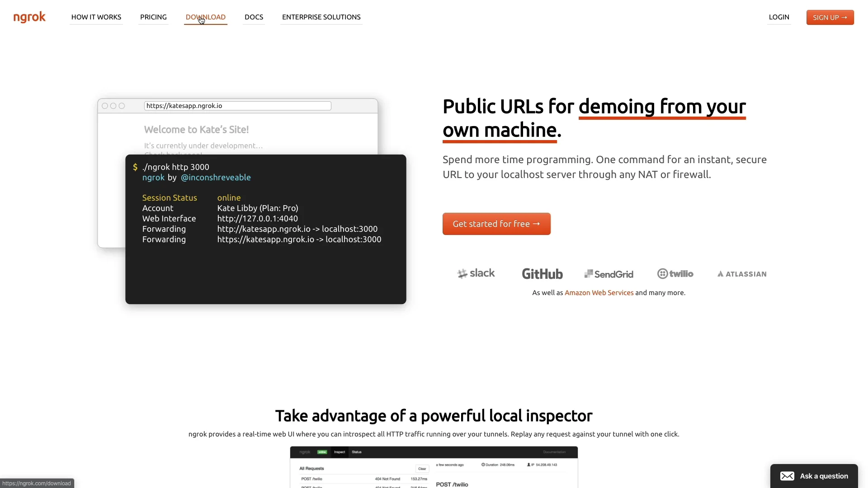This screenshot has width=868, height=488.
Task: Click the envelope icon in the Ask a question widget
Action: [x=787, y=476]
